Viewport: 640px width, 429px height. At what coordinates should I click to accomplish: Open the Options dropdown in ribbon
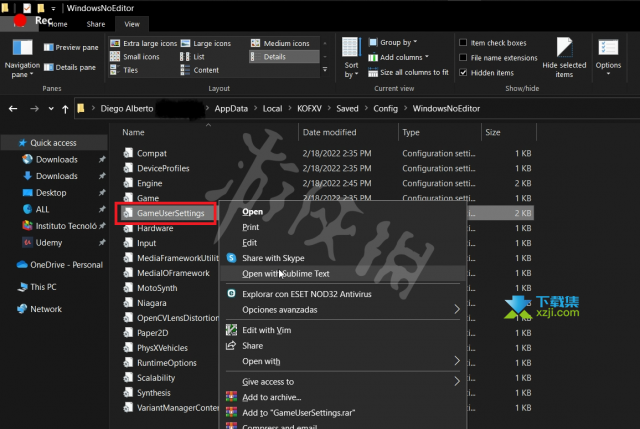608,58
